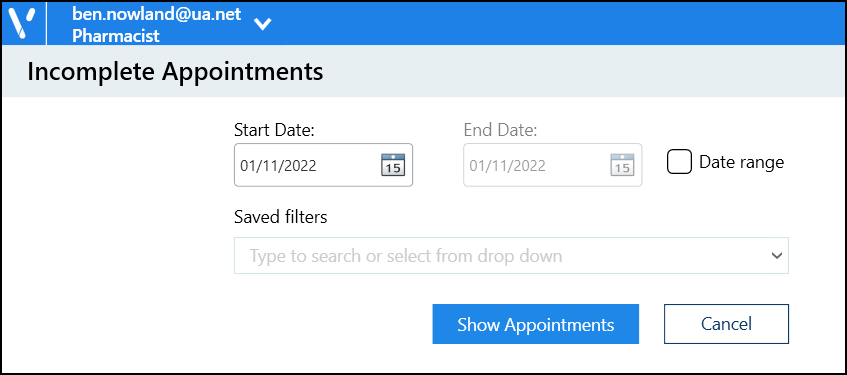This screenshot has height=375, width=847.
Task: Click inside the Saved filters search box
Action: 511,256
